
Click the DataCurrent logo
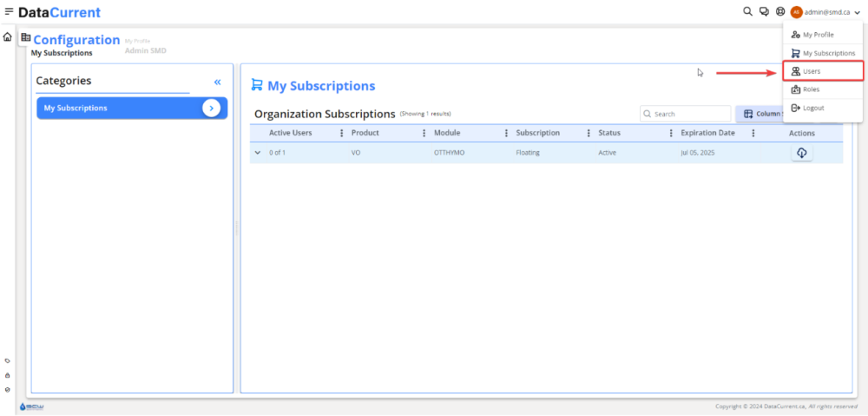coord(59,12)
